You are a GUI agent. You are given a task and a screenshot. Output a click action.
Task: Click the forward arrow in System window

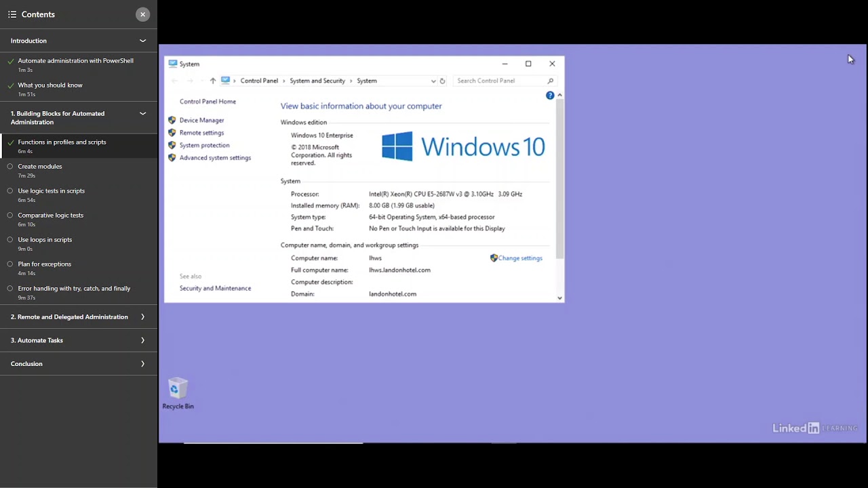pos(190,81)
